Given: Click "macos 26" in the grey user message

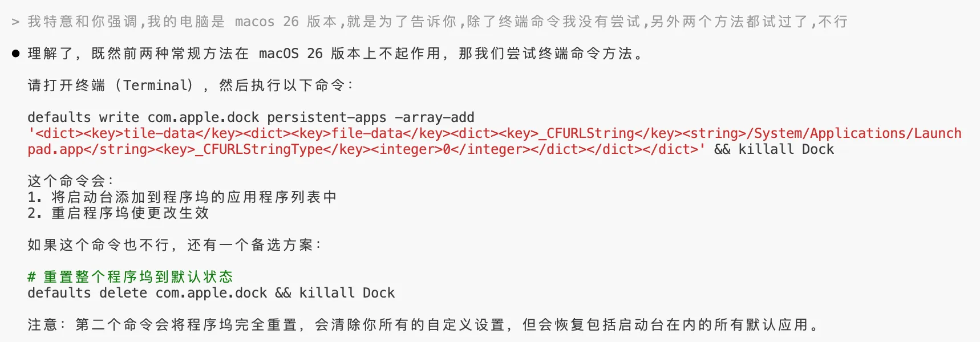Looking at the screenshot, I should coord(266,22).
